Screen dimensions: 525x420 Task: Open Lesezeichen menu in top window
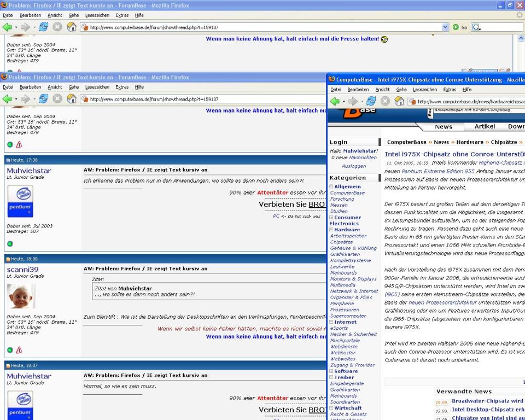point(97,15)
